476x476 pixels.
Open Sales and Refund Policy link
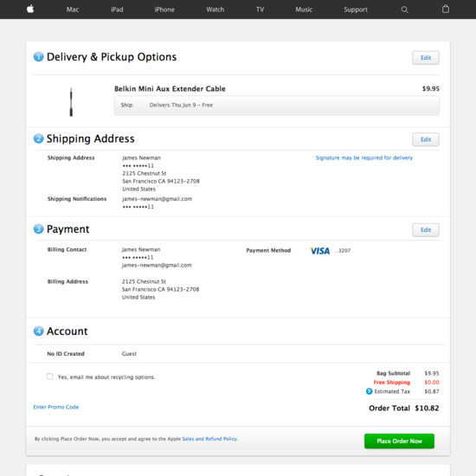coord(209,439)
